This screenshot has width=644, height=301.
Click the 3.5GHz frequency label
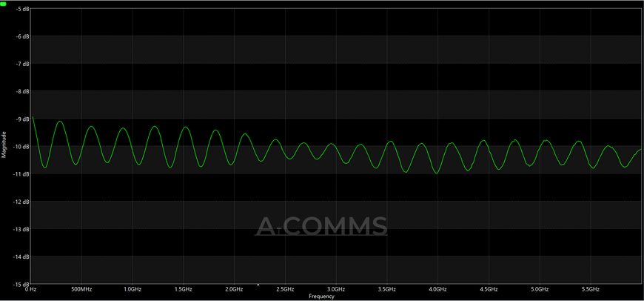(x=387, y=289)
